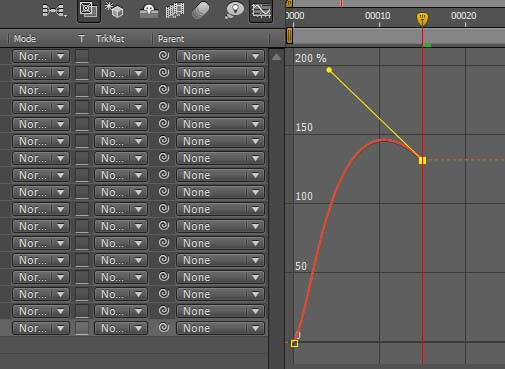
Task: Toggle Preserve Transparency (T) on the top layer row
Action: (82, 56)
